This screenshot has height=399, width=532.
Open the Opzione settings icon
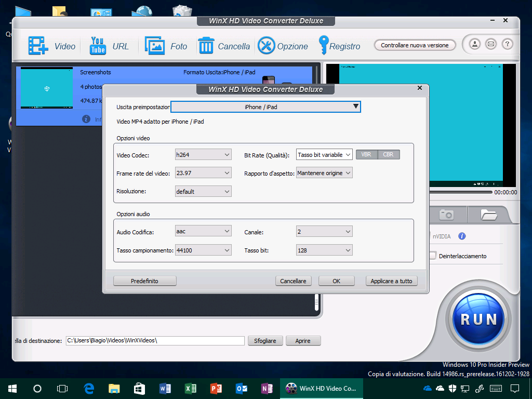267,46
